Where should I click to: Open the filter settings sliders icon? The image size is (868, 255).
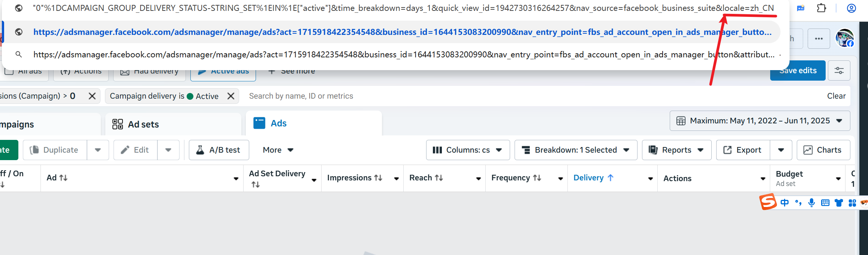coord(839,70)
